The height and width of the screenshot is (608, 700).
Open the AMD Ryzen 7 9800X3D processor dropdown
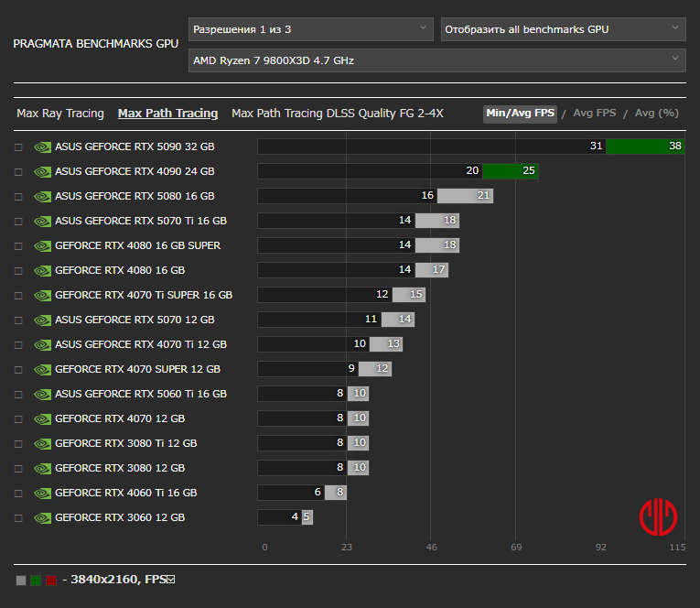[x=436, y=60]
